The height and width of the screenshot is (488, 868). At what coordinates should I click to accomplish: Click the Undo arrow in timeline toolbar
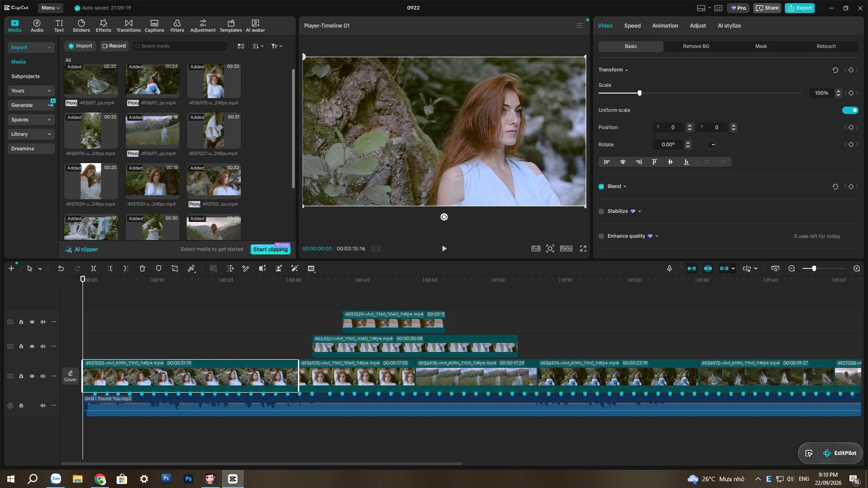point(61,268)
